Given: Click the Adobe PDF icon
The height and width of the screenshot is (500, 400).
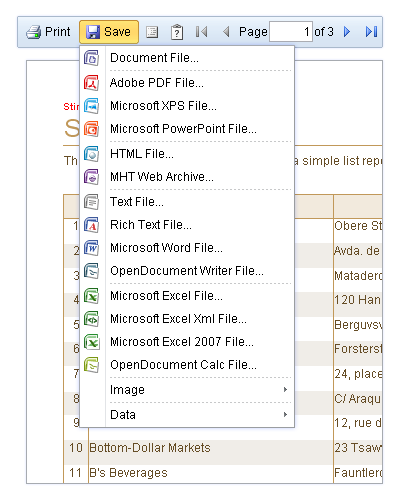Looking at the screenshot, I should pyautogui.click(x=91, y=83).
